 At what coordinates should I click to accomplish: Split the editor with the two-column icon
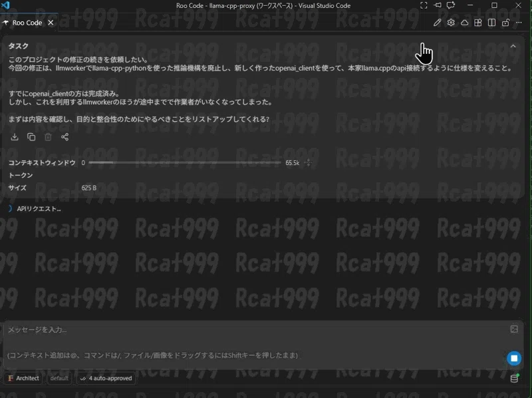pyautogui.click(x=491, y=23)
